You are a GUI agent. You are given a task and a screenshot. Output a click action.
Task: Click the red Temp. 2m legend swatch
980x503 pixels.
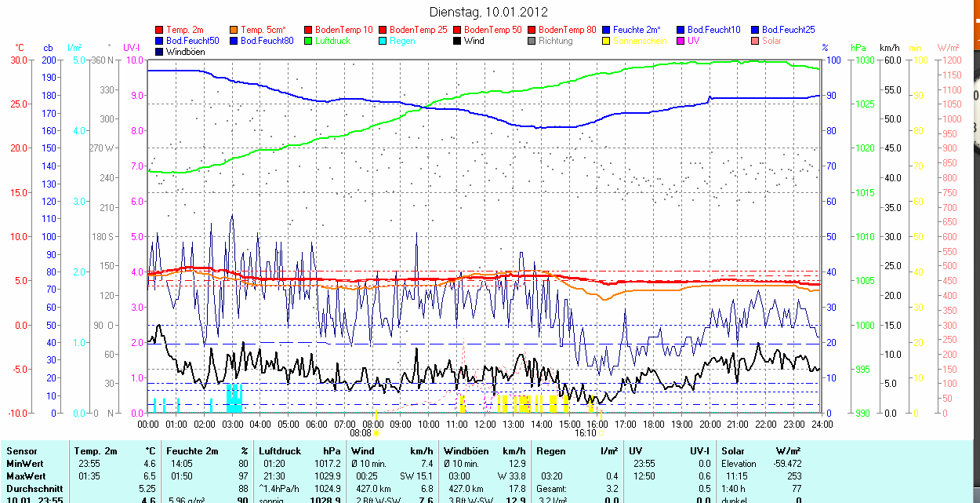[x=160, y=30]
